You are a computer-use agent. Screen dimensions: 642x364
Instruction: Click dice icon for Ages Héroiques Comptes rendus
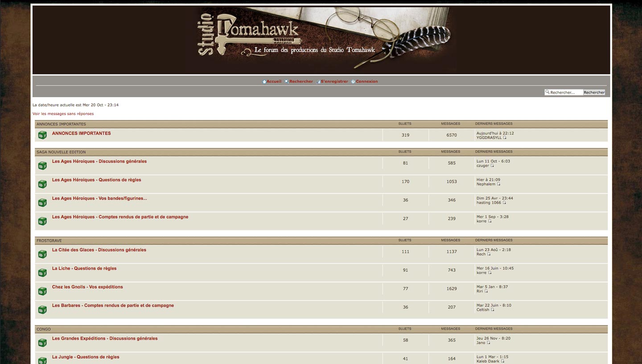tap(42, 221)
